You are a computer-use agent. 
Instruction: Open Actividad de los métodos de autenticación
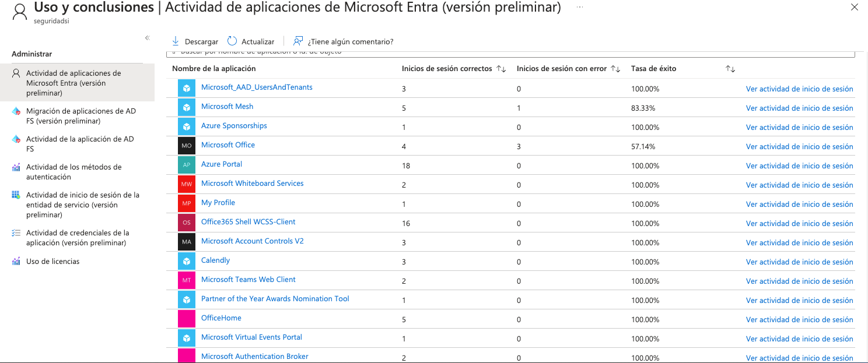(x=74, y=172)
